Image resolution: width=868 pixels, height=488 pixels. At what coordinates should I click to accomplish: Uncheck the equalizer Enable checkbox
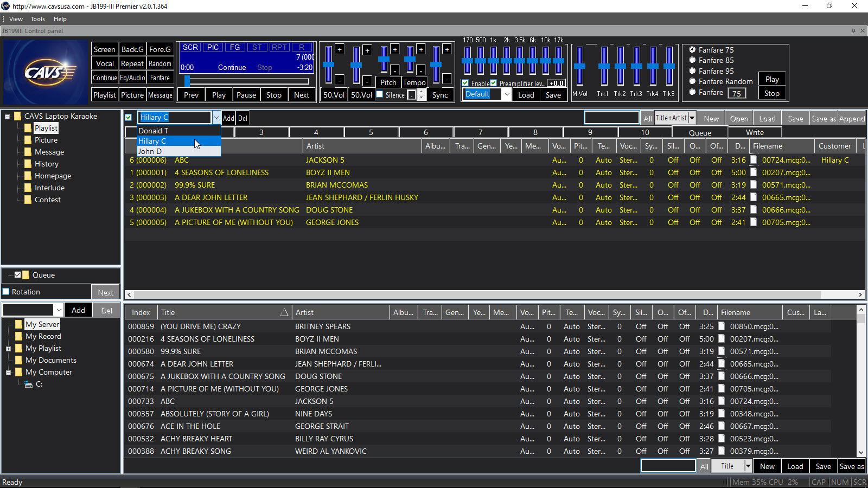tap(465, 83)
